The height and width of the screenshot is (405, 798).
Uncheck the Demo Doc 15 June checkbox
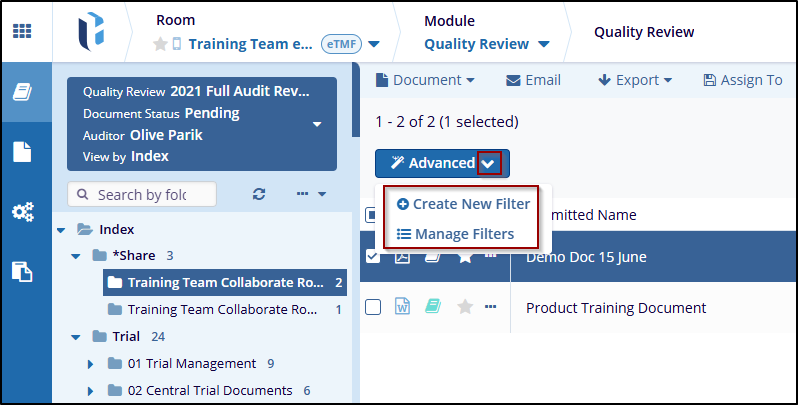373,257
